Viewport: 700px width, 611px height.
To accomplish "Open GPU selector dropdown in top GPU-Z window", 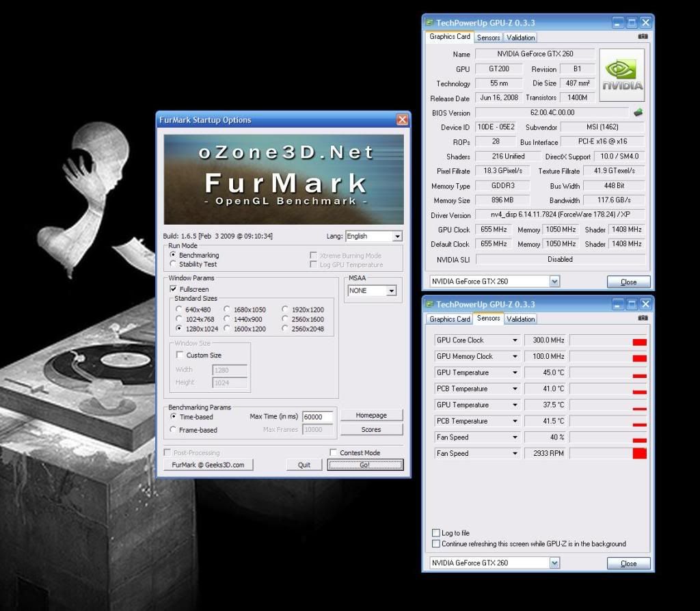I will [554, 281].
